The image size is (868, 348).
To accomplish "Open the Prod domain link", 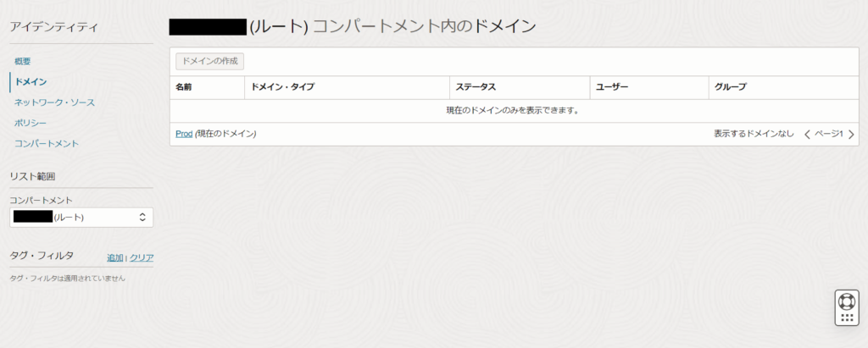I will coord(184,134).
